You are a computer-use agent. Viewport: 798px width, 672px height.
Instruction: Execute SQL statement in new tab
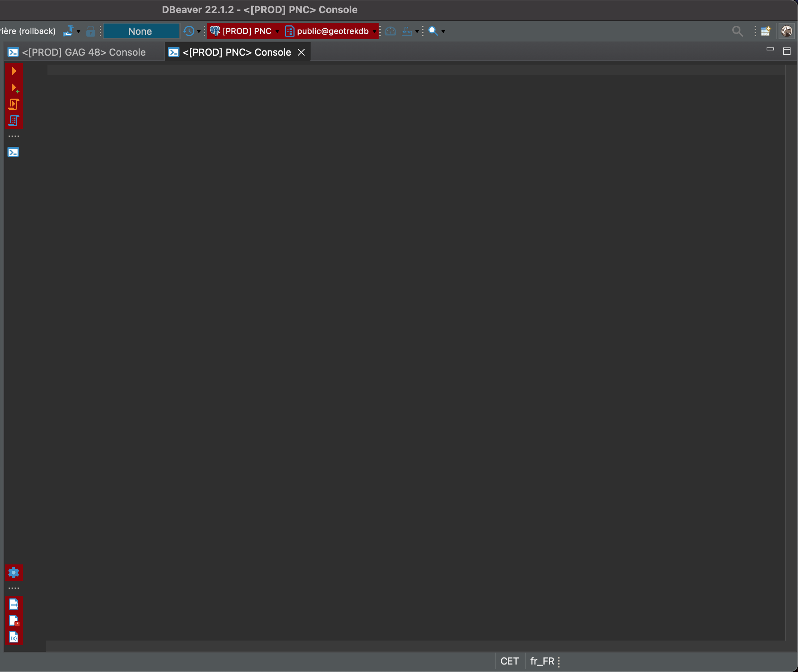pyautogui.click(x=15, y=88)
